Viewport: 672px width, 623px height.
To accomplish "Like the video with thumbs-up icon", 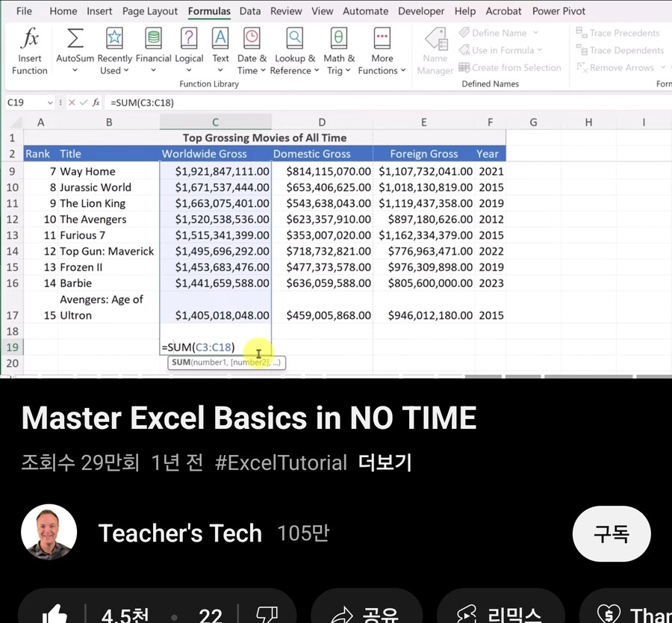I will 55,615.
